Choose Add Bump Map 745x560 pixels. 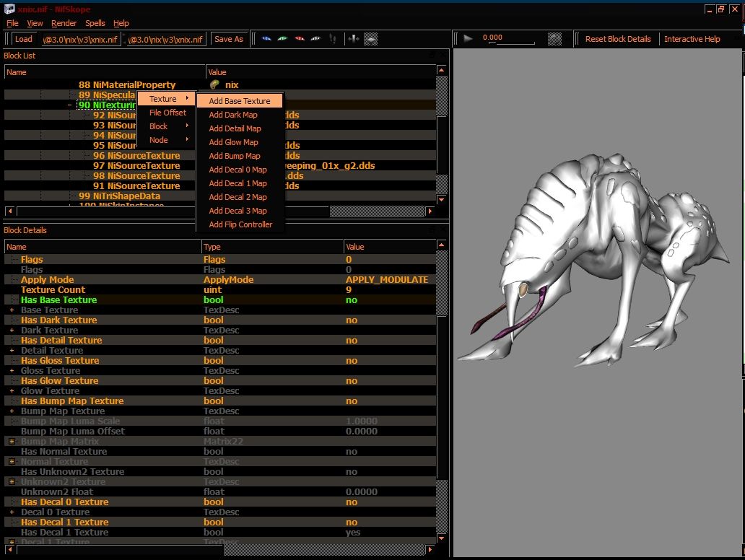coord(234,156)
